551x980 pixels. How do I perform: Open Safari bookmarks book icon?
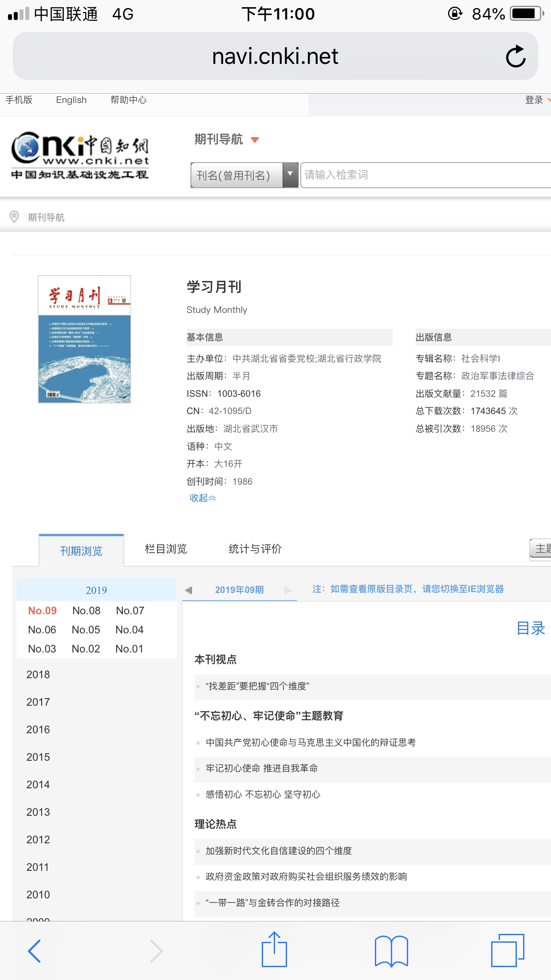pyautogui.click(x=391, y=951)
